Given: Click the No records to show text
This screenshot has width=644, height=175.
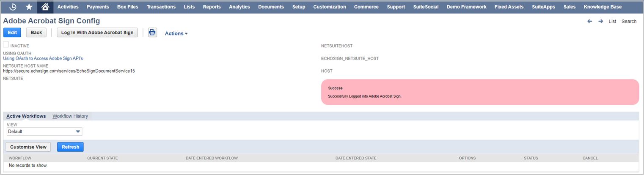Looking at the screenshot, I should 28,165.
